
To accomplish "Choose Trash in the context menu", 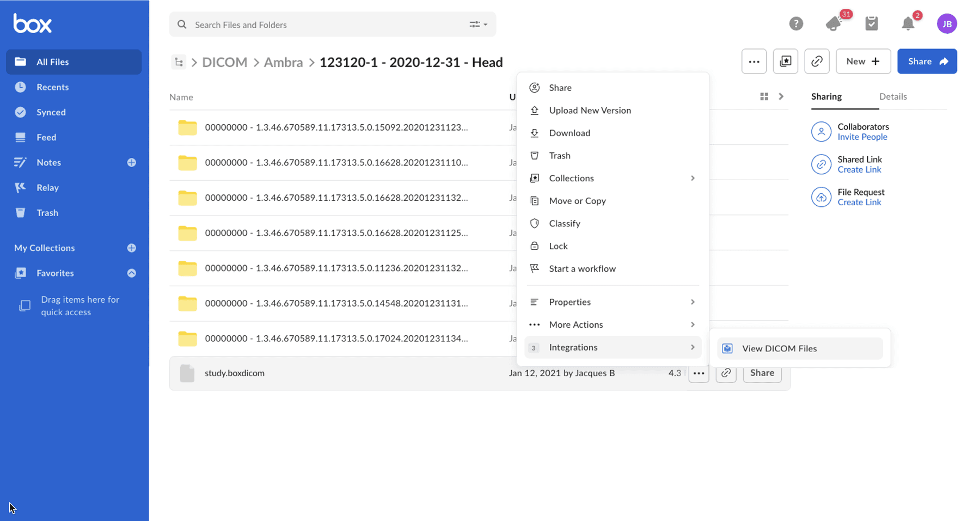I will [612, 156].
